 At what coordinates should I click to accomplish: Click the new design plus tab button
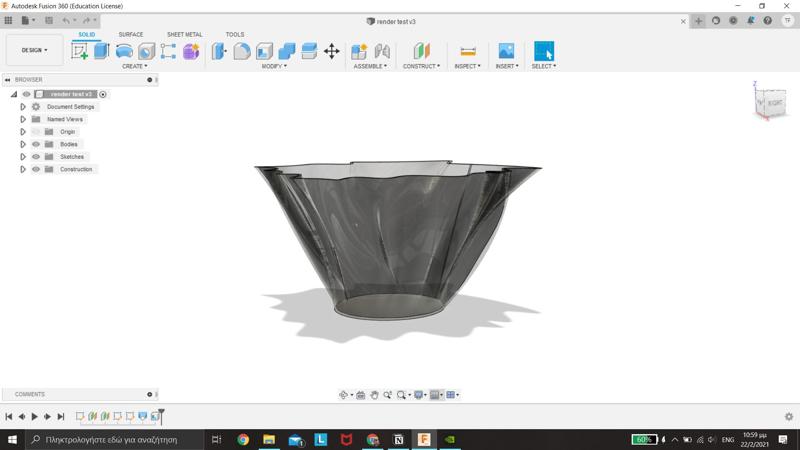pyautogui.click(x=698, y=21)
